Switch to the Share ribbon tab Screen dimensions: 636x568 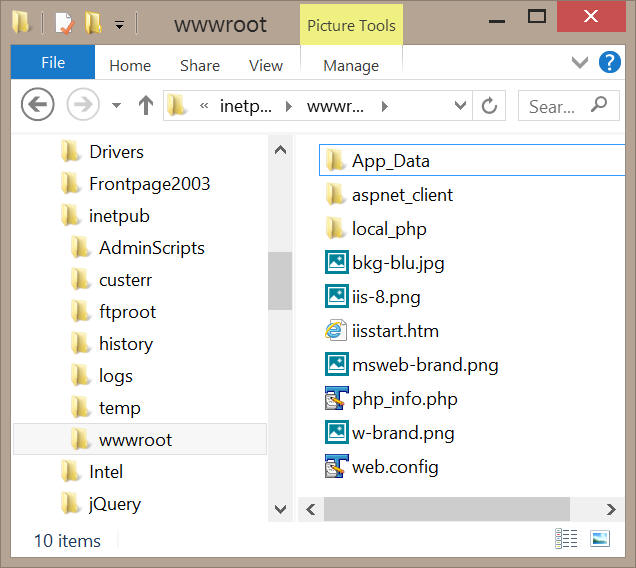[x=200, y=65]
